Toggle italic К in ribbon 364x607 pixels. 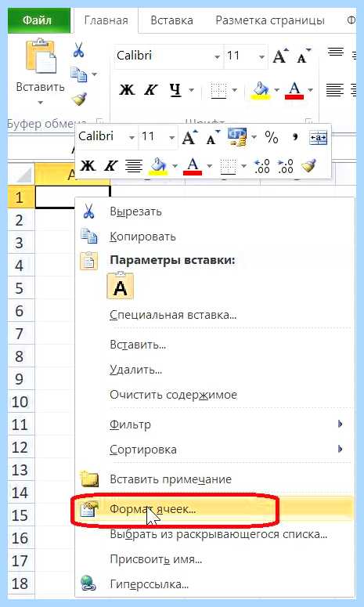[150, 90]
